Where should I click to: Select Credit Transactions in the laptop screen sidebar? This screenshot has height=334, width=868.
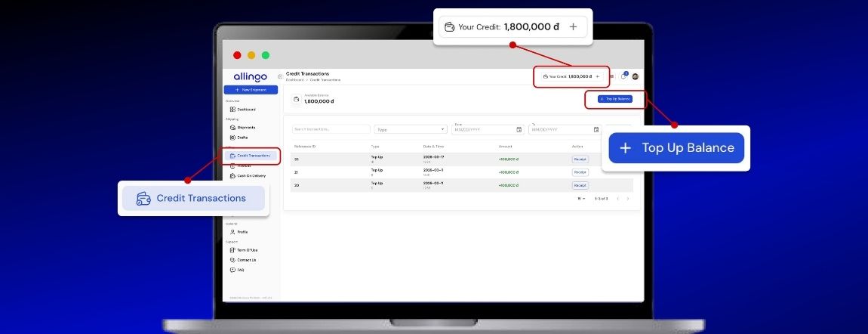pyautogui.click(x=251, y=156)
